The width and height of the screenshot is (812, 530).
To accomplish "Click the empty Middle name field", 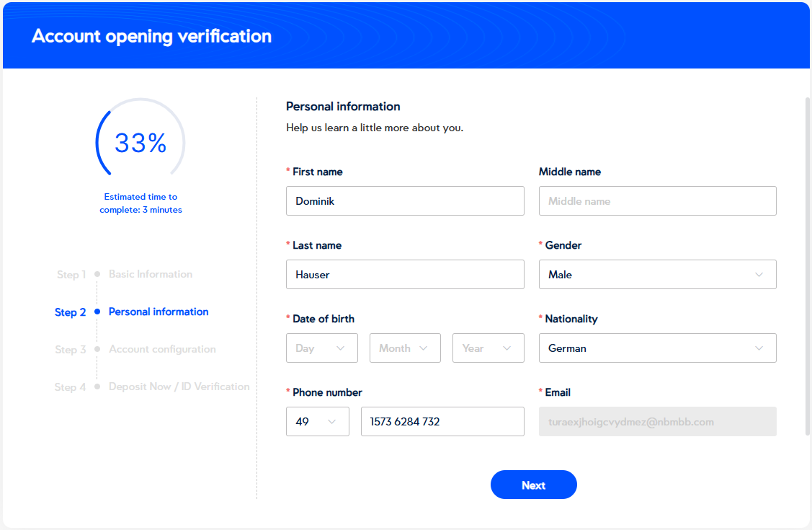I will pyautogui.click(x=657, y=201).
